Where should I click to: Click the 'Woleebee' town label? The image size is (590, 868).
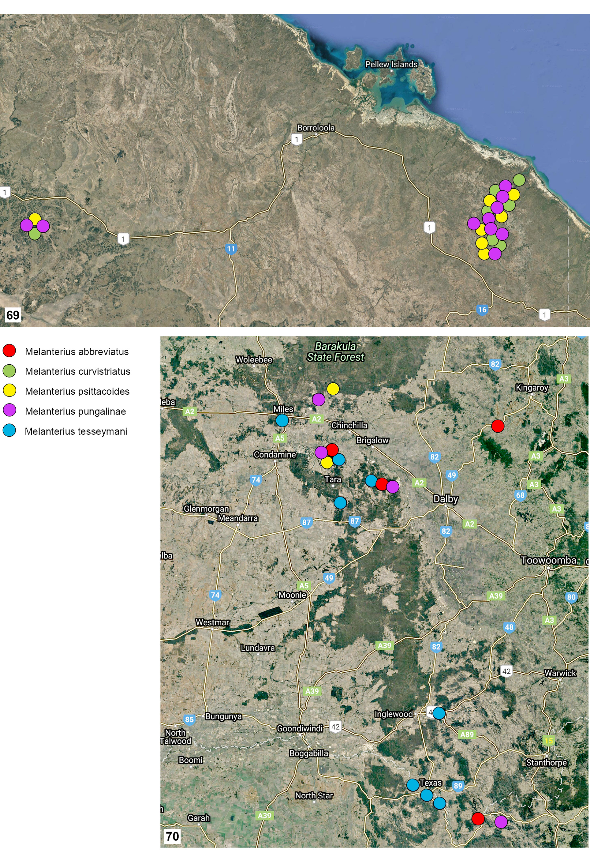click(254, 360)
